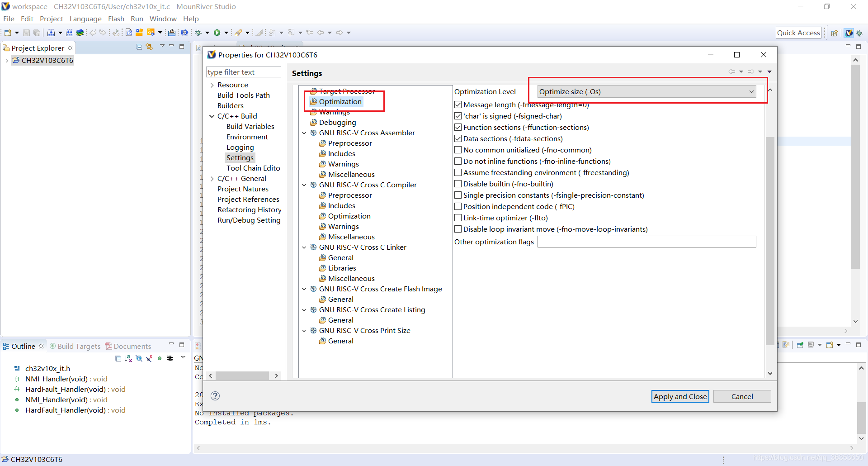Click the type filter text field
Screen dimensions: 868x466
tap(244, 72)
